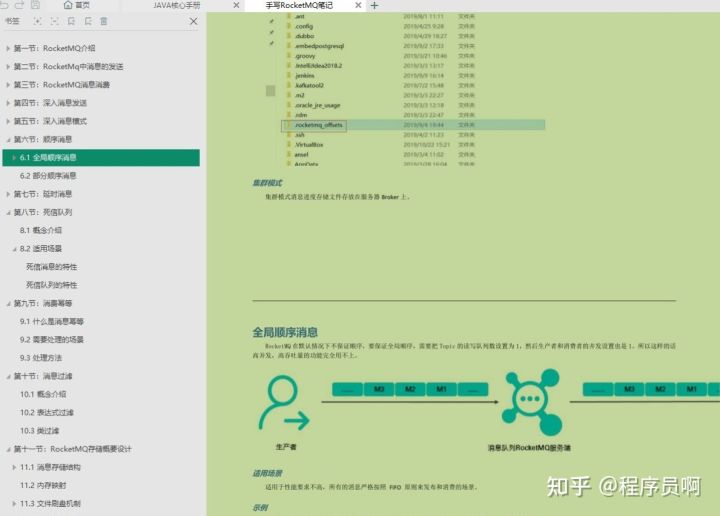The height and width of the screenshot is (516, 720).
Task: Go to bookmark 11.3 文件刷盘机制
Action: [50, 504]
